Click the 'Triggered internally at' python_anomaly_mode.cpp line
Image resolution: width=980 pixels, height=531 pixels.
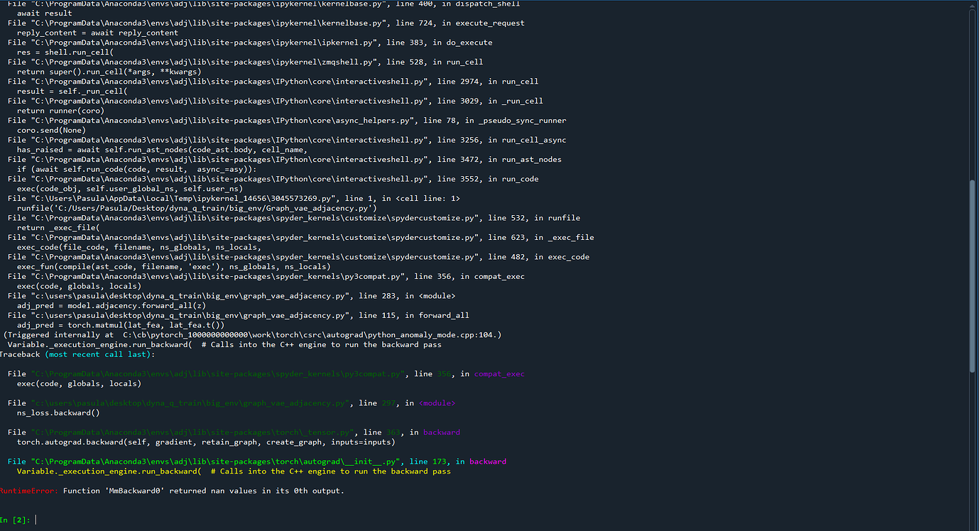point(252,334)
